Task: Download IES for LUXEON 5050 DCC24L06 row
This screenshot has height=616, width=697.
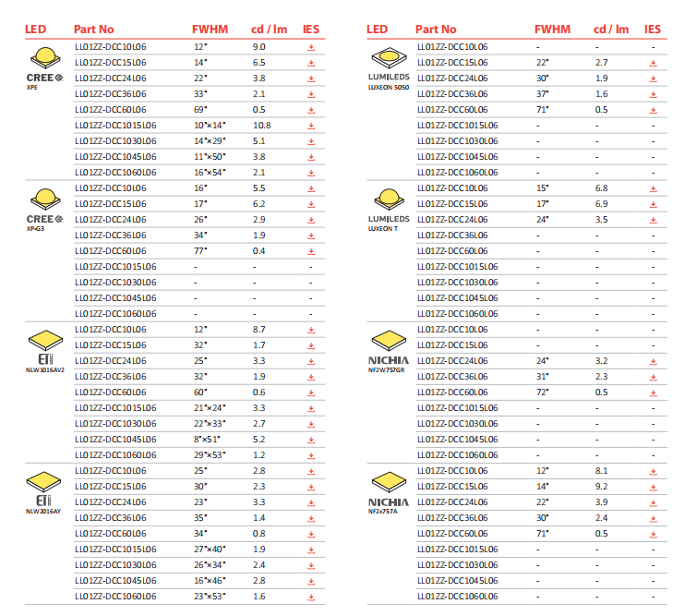Action: click(653, 79)
